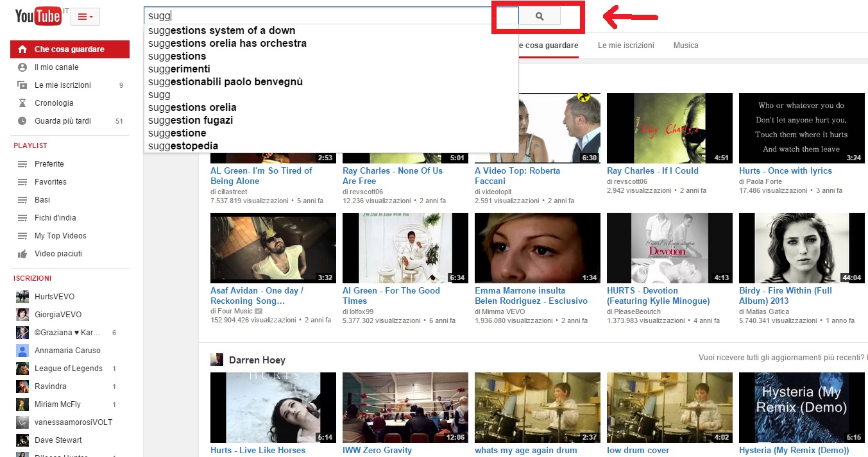Click the Ravindra channel avatar
868x457 pixels.
pos(22,386)
